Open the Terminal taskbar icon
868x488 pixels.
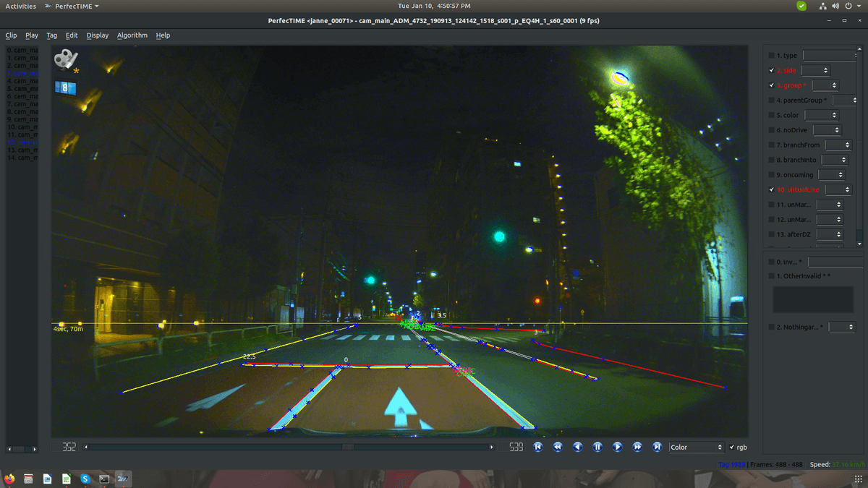pyautogui.click(x=104, y=479)
